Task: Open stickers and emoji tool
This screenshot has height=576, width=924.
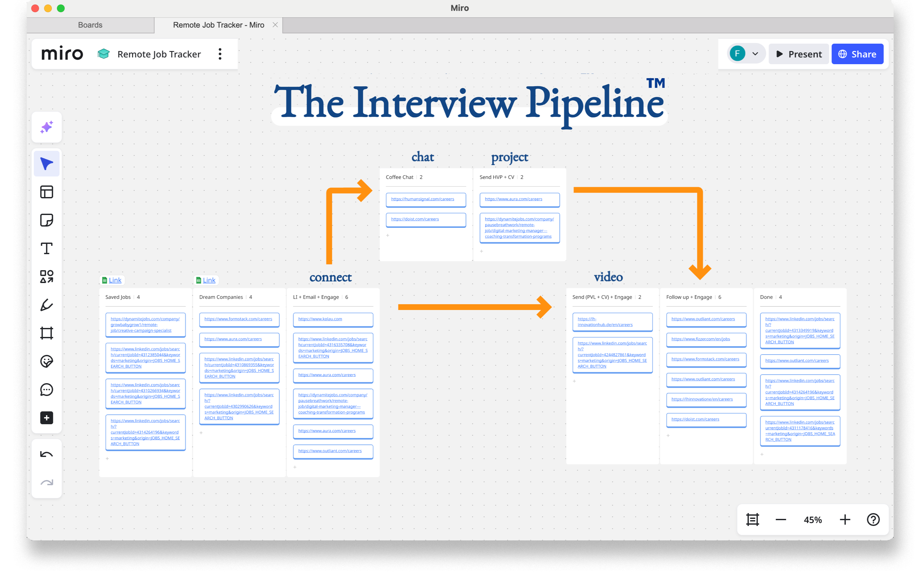Action: 47,361
